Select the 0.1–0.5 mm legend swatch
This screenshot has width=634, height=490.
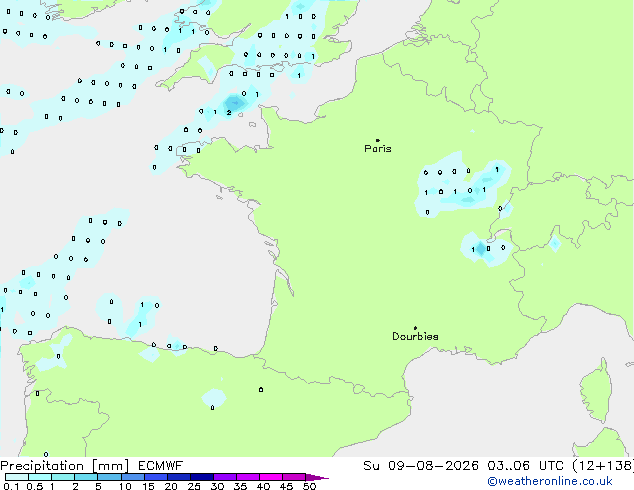point(17,477)
